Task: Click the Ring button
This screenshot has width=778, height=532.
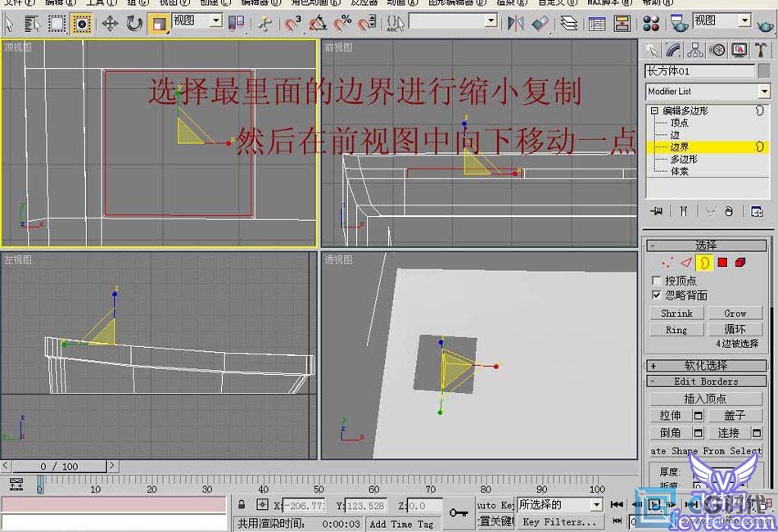Action: pyautogui.click(x=676, y=330)
